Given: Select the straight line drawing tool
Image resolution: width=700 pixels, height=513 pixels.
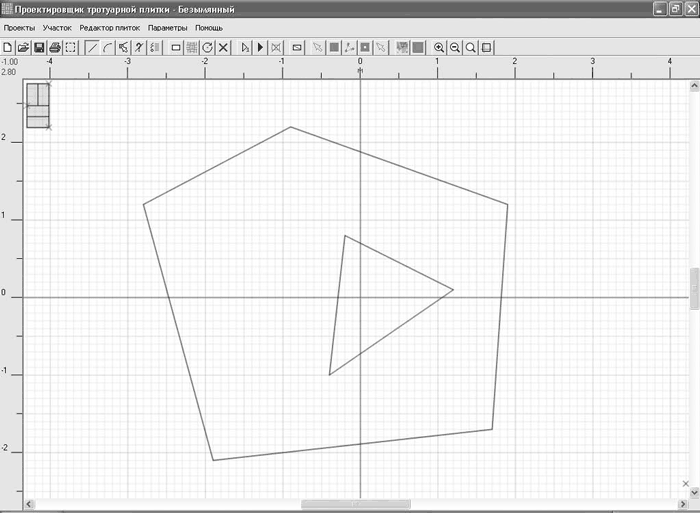Looking at the screenshot, I should coord(92,47).
